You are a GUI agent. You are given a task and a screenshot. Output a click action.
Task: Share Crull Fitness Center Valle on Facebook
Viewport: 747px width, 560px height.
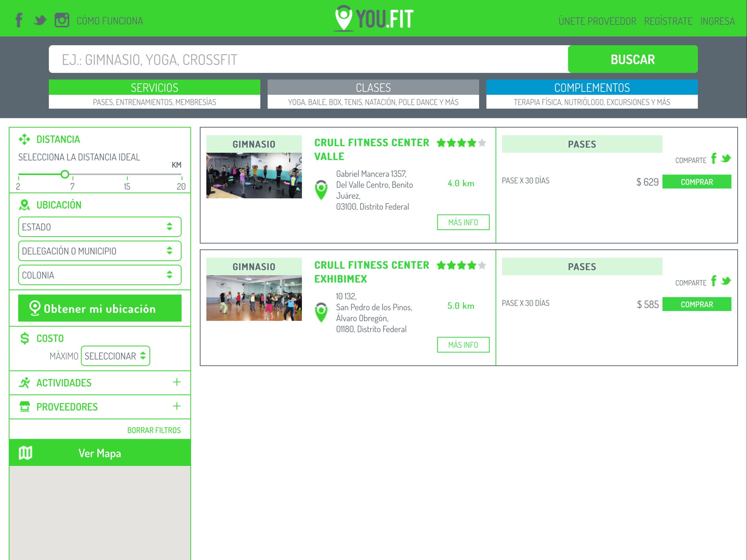click(714, 158)
